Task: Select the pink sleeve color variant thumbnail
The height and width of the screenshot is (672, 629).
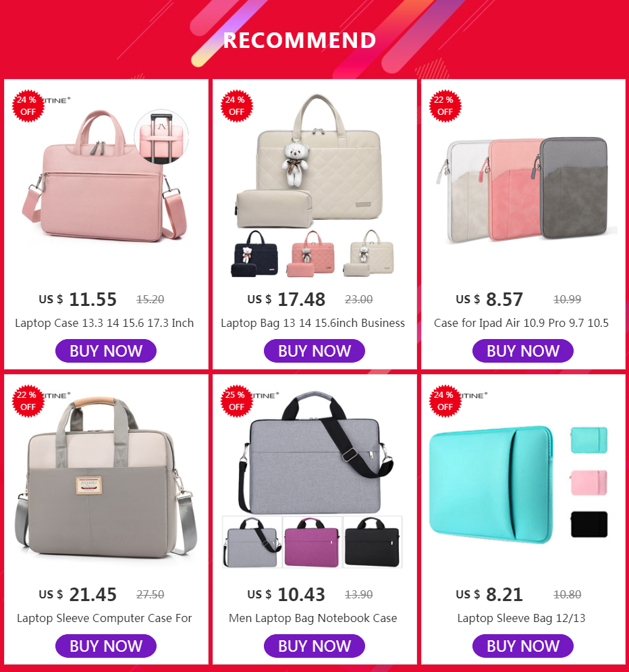Action: 589,483
